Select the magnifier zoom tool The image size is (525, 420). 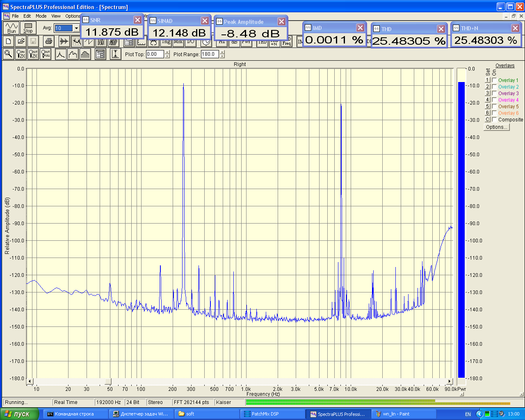8,54
